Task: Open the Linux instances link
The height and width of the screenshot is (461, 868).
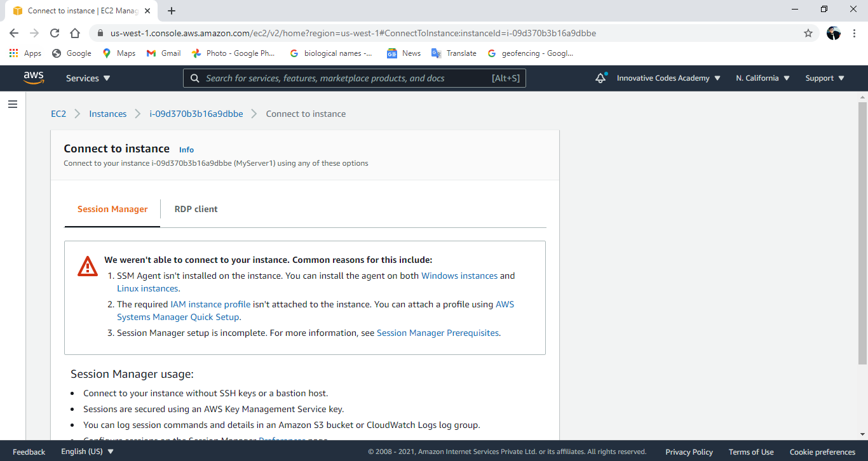Action: pos(147,288)
